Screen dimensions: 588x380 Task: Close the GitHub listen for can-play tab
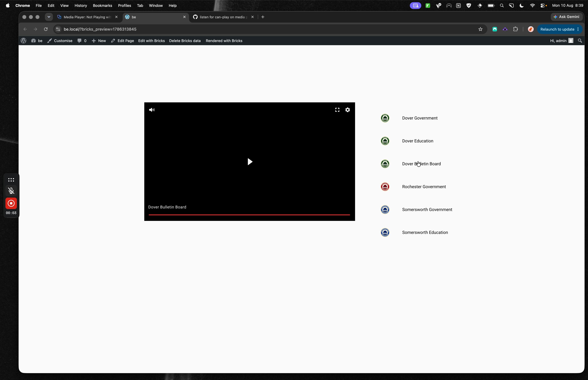pos(252,17)
